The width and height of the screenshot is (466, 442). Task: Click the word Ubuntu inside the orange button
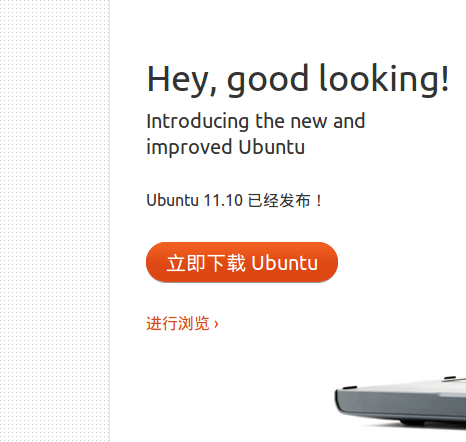pyautogui.click(x=284, y=263)
